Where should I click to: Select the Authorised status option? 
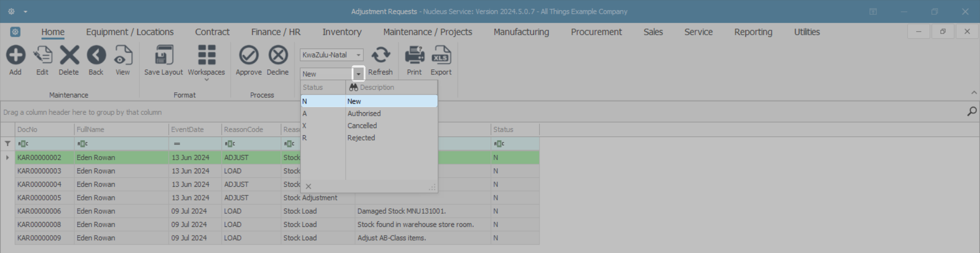point(364,114)
